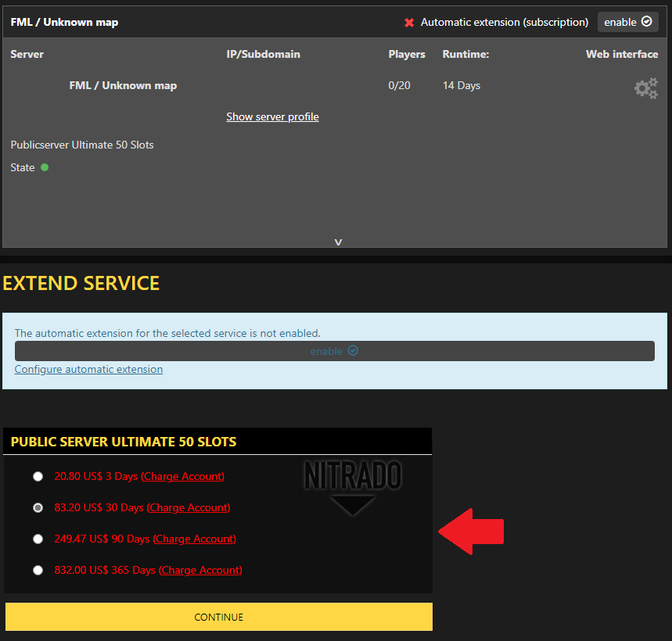Screen dimensions: 672x641
Task: Open Configure automatic extension link
Action: (88, 369)
